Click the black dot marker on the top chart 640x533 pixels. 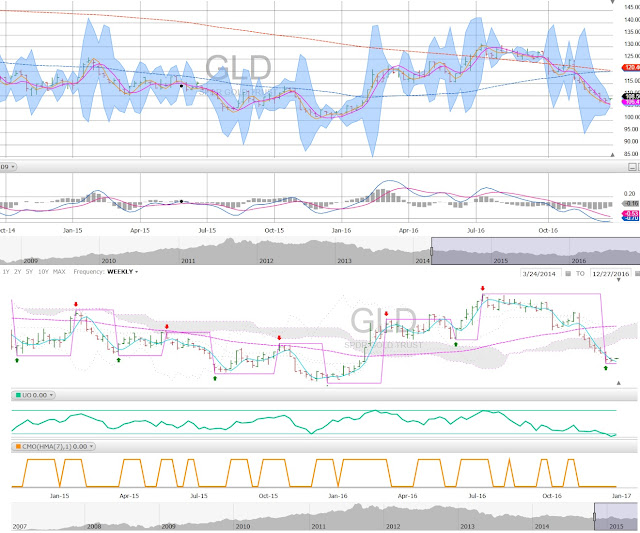pyautogui.click(x=182, y=86)
